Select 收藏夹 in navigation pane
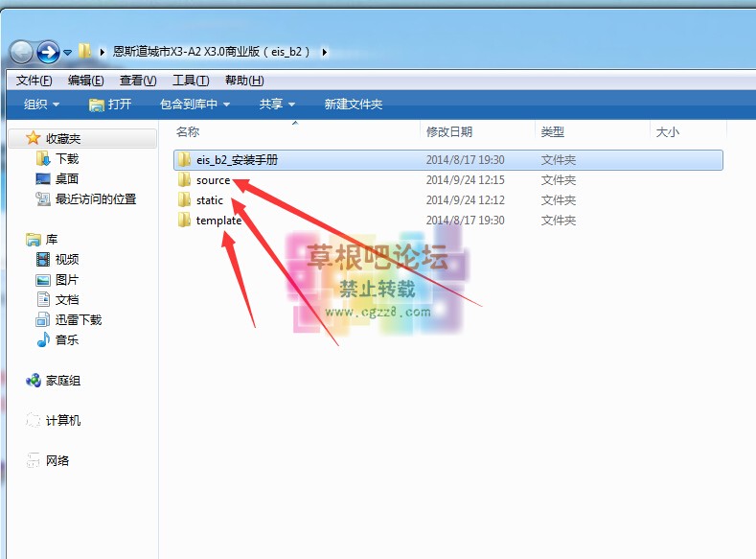 [62, 138]
